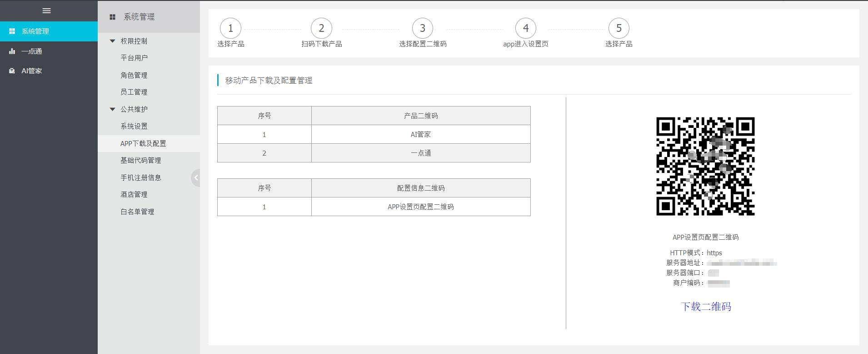The height and width of the screenshot is (354, 868).
Task: Click the QR code image
Action: (705, 166)
